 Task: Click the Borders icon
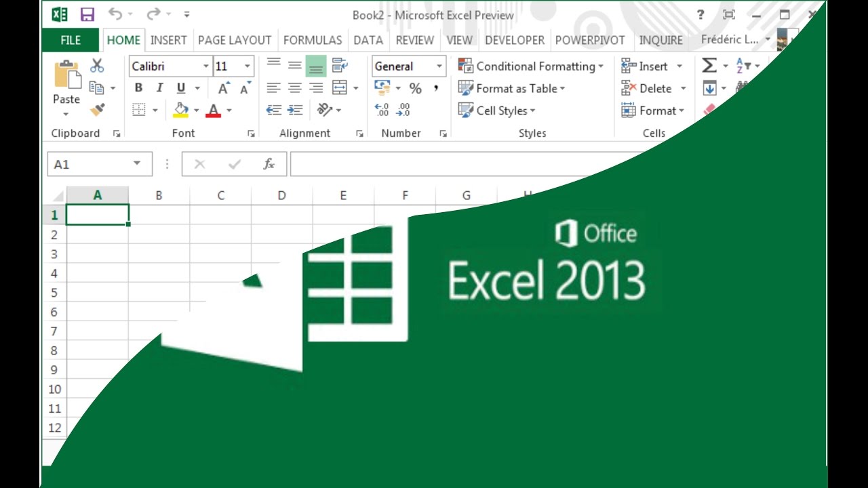pyautogui.click(x=139, y=110)
